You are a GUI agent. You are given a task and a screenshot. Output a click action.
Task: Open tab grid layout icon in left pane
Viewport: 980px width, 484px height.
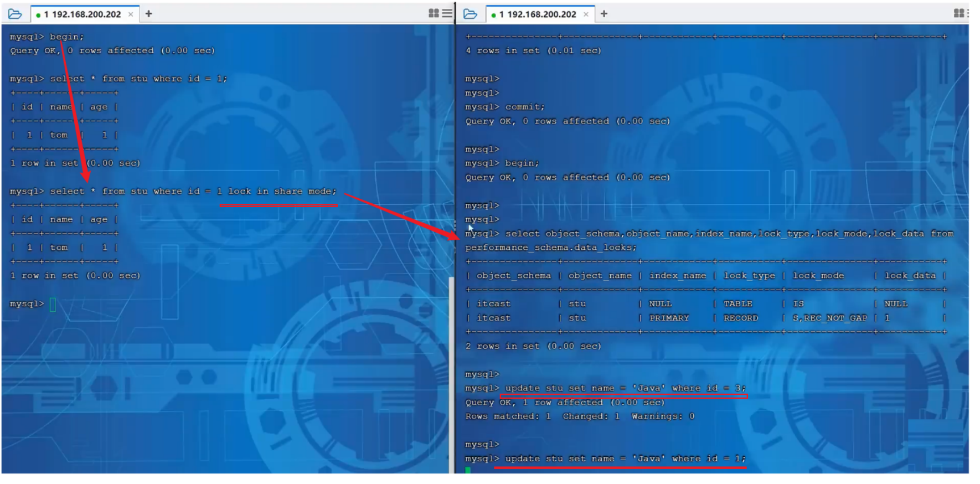coord(434,13)
